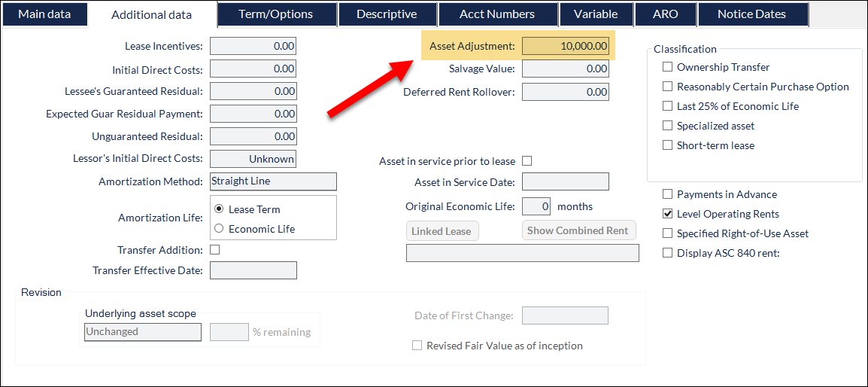The image size is (868, 387).
Task: Open the Descriptive tab
Action: (387, 14)
